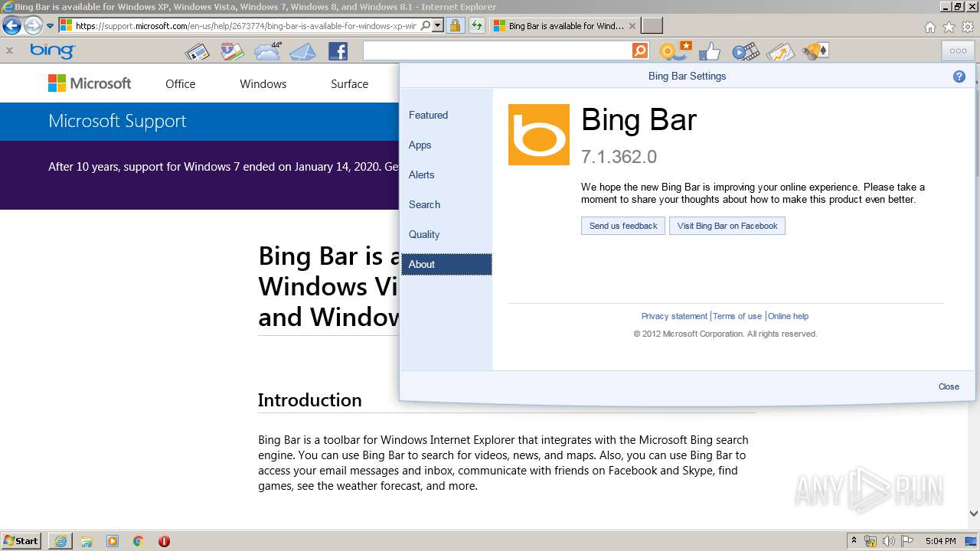The image size is (980, 551).
Task: Open the Bing Bar video icon
Action: [745, 51]
